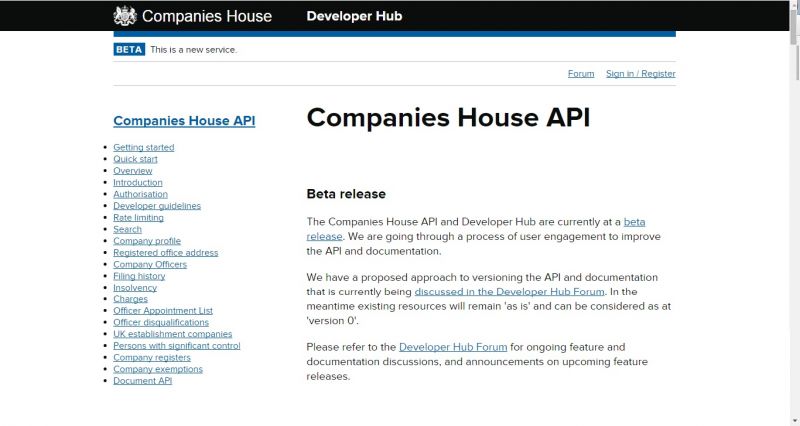Open the Charges link
The height and width of the screenshot is (426, 800).
point(131,299)
